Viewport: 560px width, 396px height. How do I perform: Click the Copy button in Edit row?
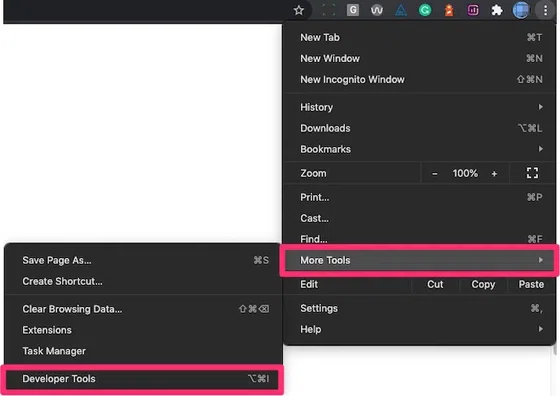pos(483,284)
